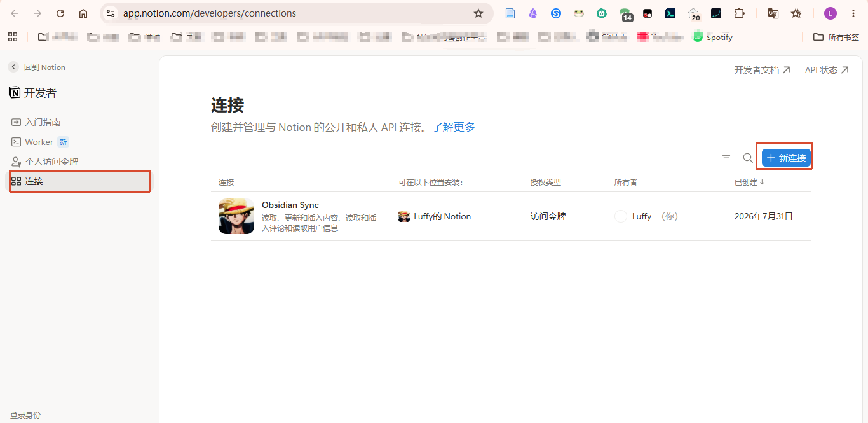Viewport: 868px width, 423px height.
Task: Click the 可在以下位置安装 column header
Action: click(x=431, y=182)
